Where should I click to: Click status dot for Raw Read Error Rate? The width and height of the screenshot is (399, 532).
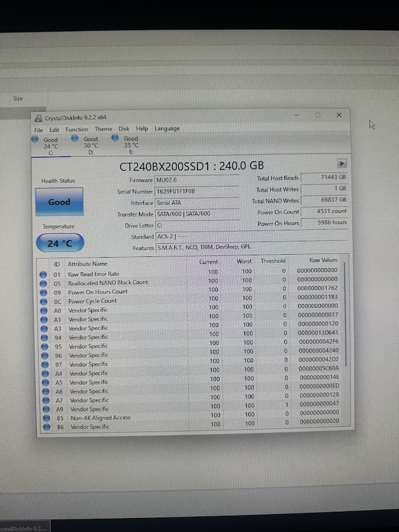pos(43,274)
